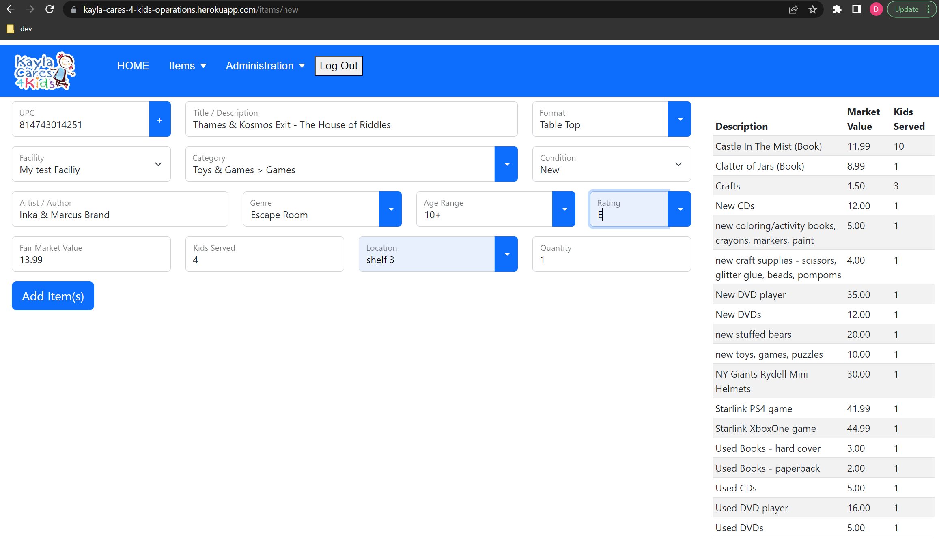
Task: Select the New DVDs table row
Action: [823, 314]
